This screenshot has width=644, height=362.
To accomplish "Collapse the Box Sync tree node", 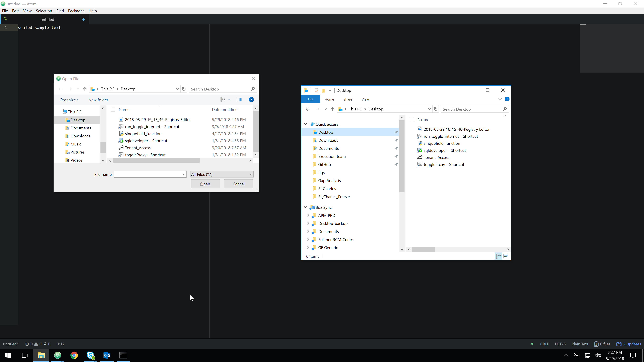I will 306,207.
